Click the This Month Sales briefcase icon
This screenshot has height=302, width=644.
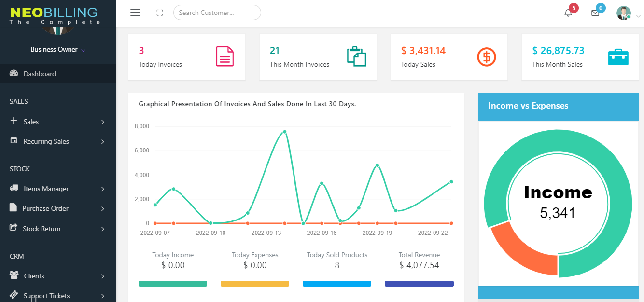click(x=618, y=57)
